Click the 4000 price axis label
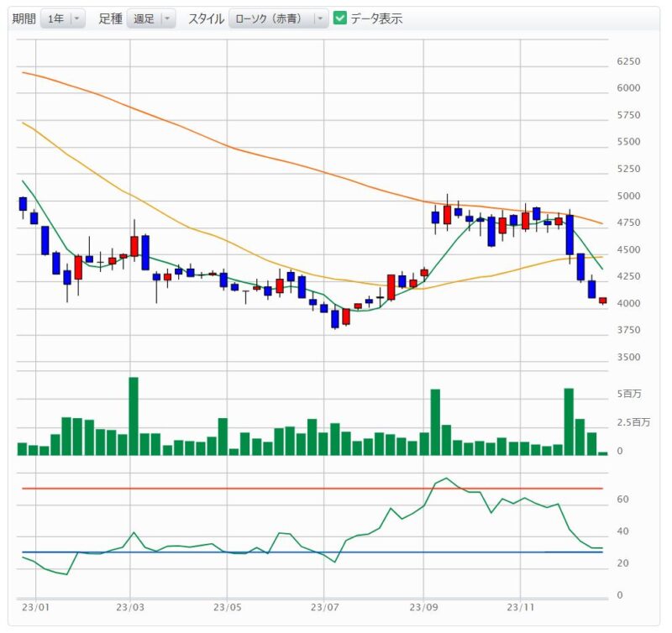The height and width of the screenshot is (633, 672). coord(628,303)
